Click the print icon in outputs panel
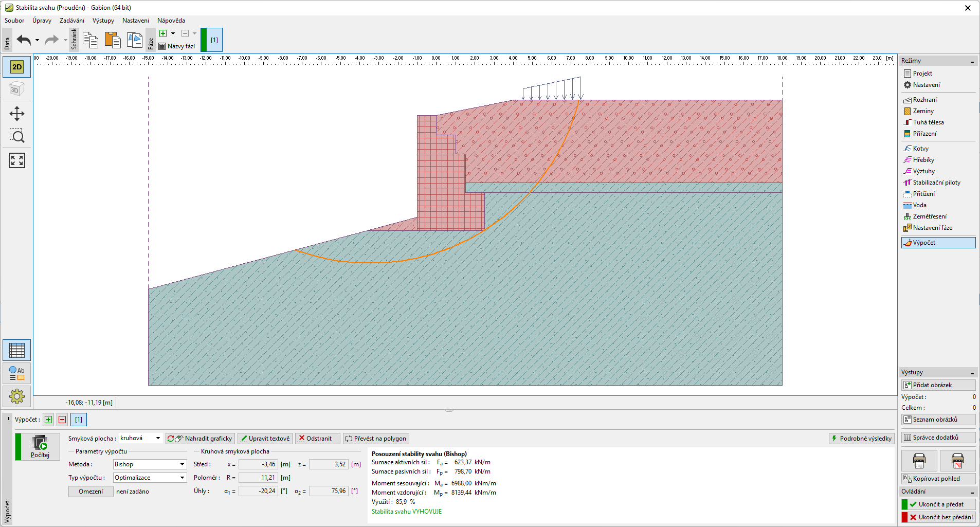 coord(919,461)
